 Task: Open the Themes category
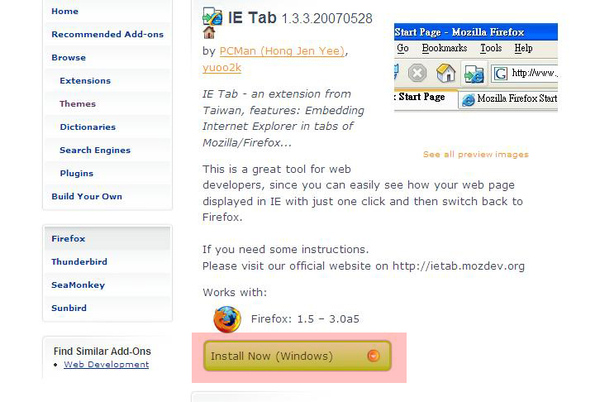(77, 104)
